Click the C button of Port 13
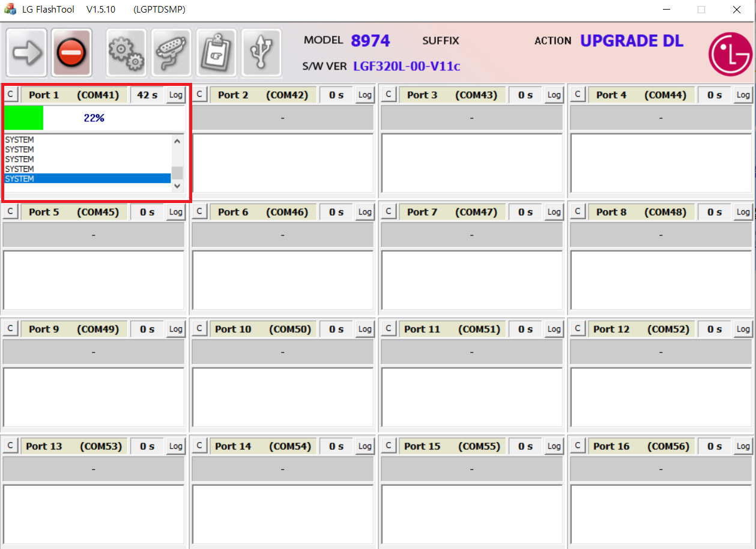This screenshot has height=549, width=756. click(x=10, y=446)
